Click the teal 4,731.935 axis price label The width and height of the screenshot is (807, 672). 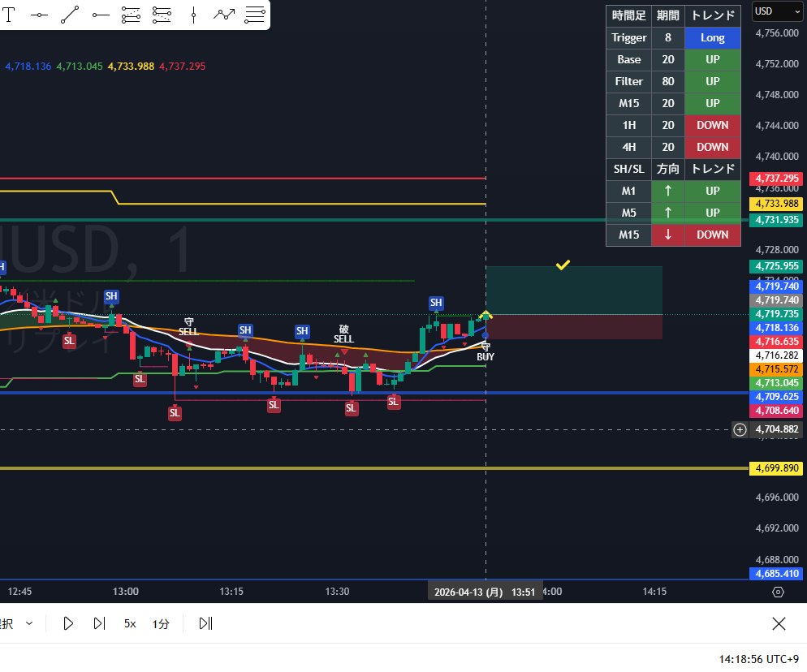[x=777, y=220]
